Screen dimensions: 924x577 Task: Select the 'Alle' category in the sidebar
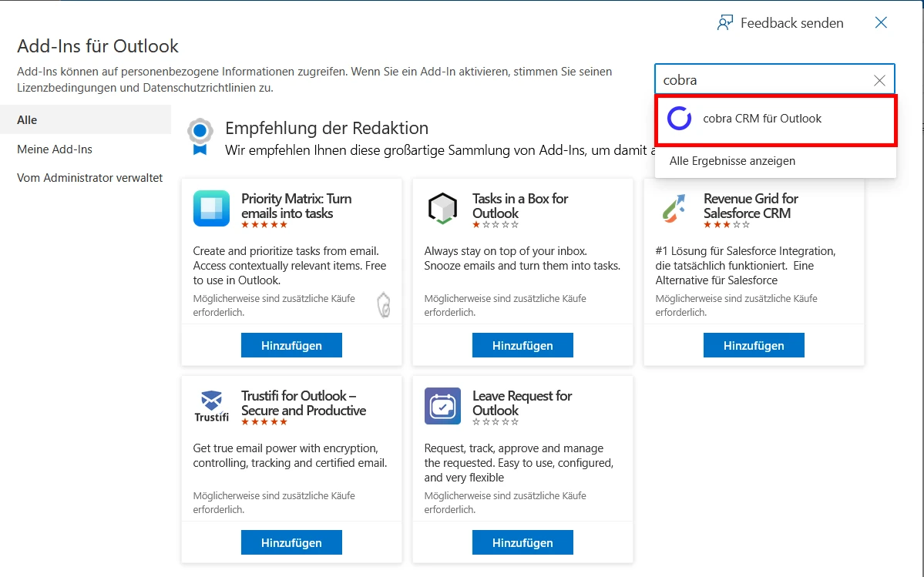click(x=27, y=119)
